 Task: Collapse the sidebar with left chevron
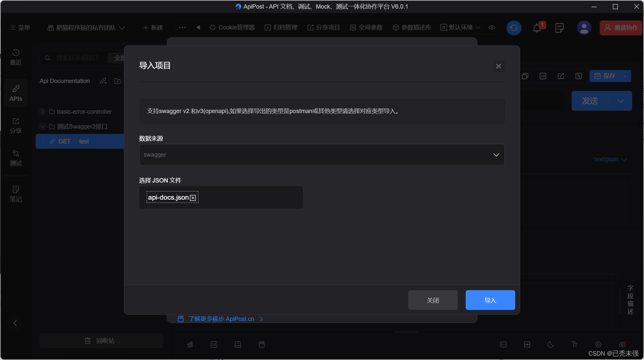click(15, 323)
